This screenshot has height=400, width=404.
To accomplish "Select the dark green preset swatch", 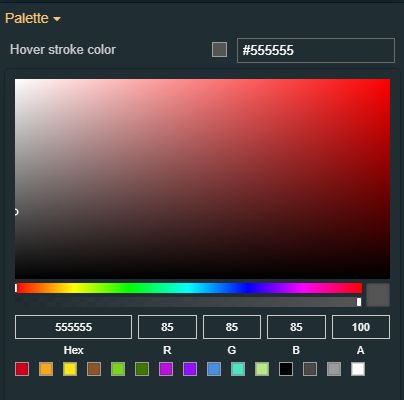I will (x=142, y=369).
